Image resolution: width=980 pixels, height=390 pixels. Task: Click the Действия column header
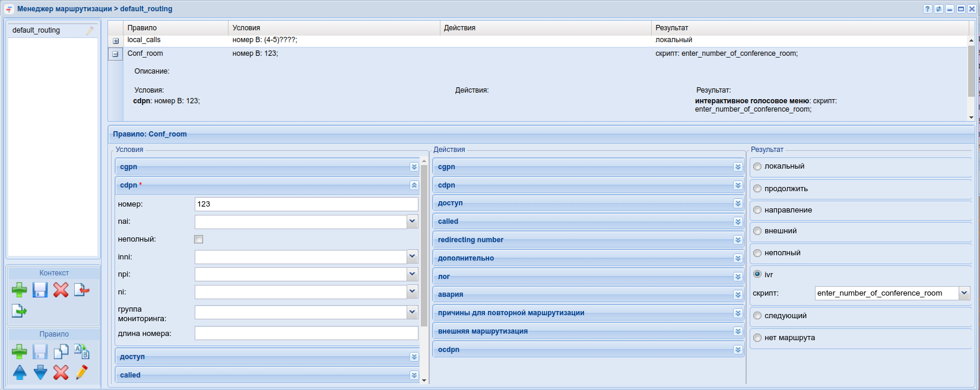(545, 28)
